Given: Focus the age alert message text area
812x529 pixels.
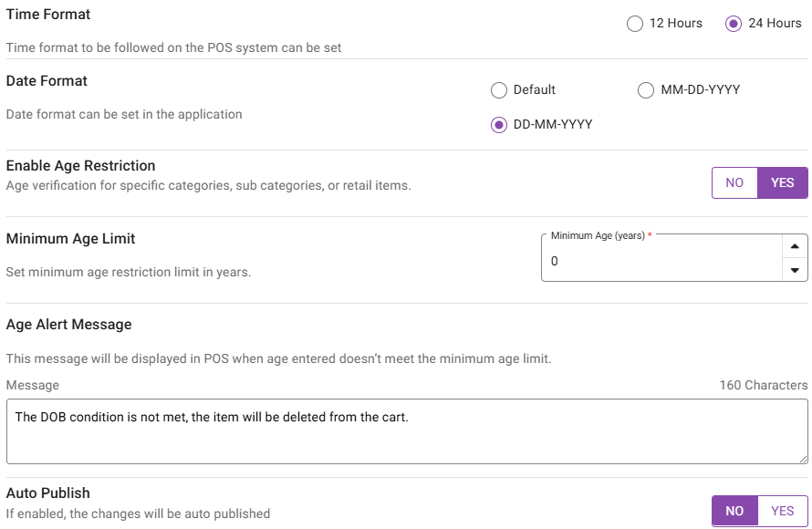Looking at the screenshot, I should coord(406,431).
